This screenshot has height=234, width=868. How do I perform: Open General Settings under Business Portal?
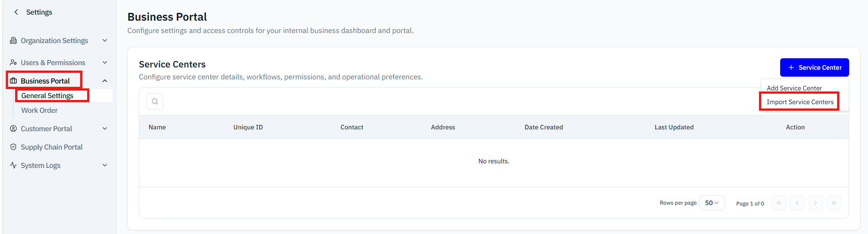click(47, 95)
